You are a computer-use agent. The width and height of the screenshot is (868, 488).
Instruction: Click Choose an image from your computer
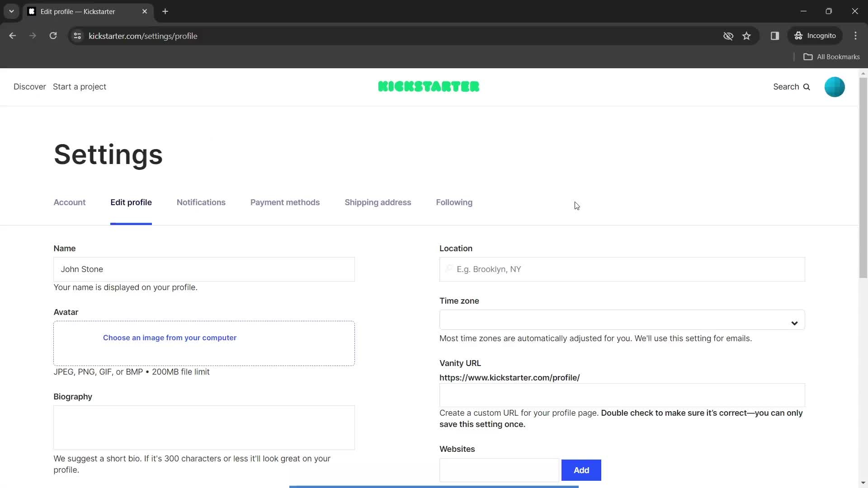click(x=170, y=338)
